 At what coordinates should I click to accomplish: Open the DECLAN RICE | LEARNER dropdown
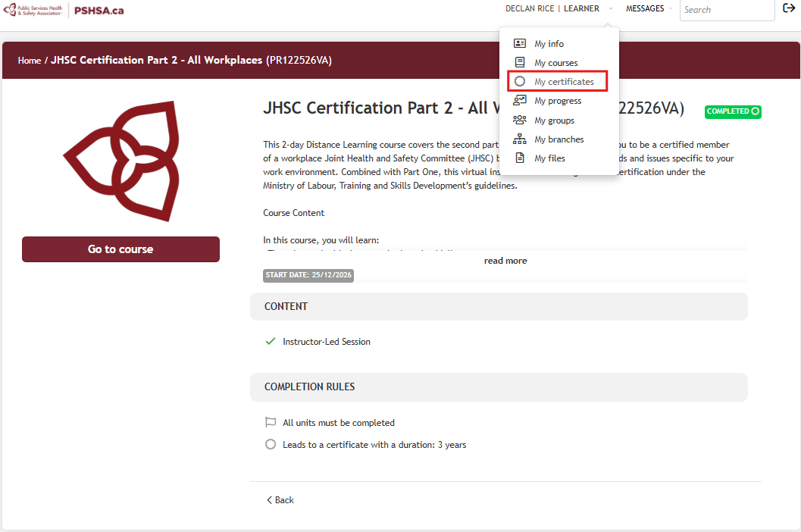click(559, 8)
